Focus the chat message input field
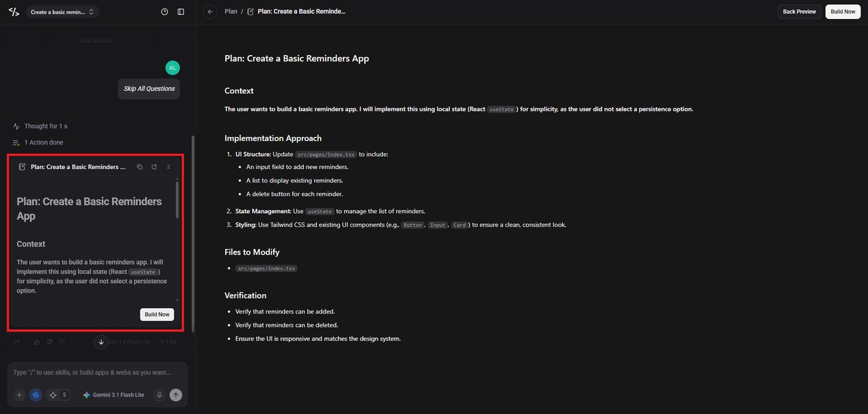Image resolution: width=868 pixels, height=414 pixels. coord(98,373)
